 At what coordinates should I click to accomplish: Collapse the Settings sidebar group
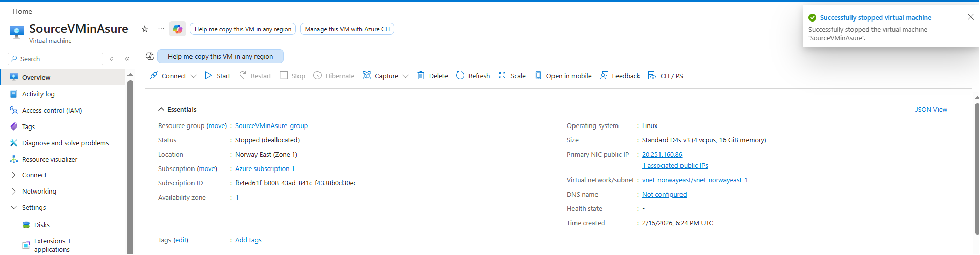click(x=14, y=207)
